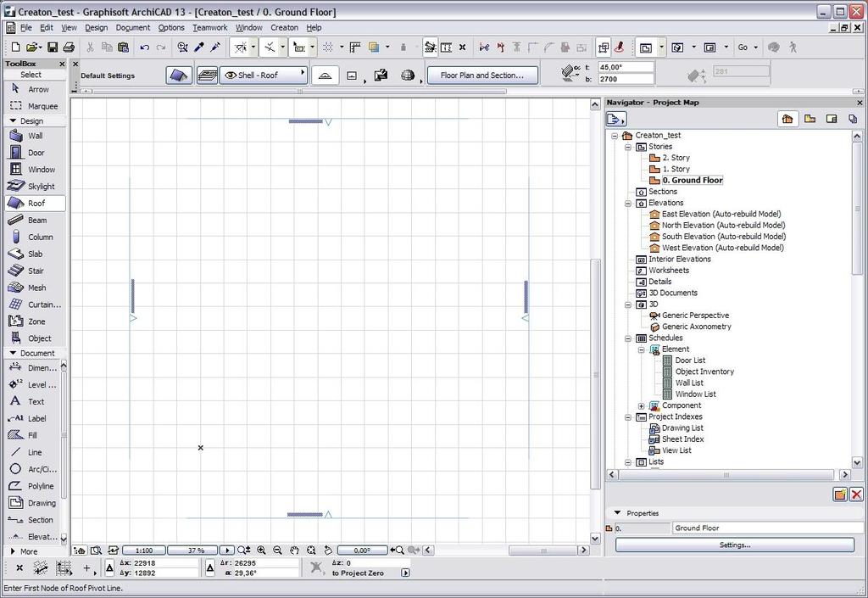Screen dimensions: 868x598
Task: Activate the Text tool
Action: 32,401
